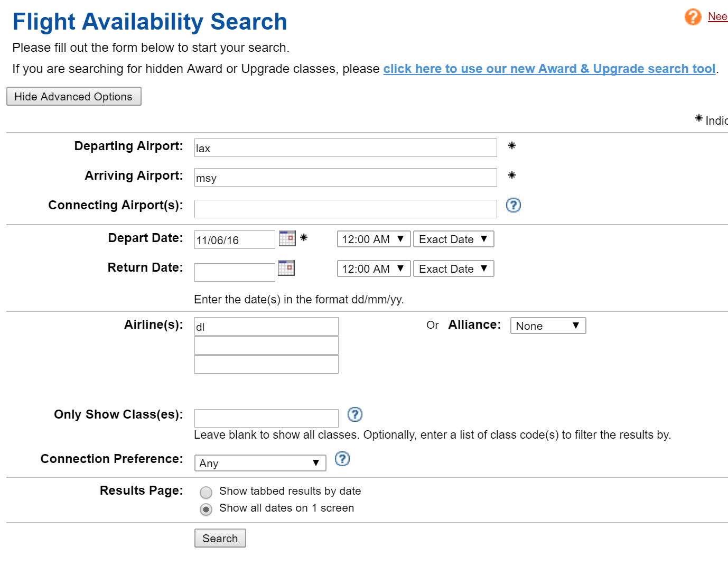This screenshot has width=728, height=565.
Task: Click the Departing Airport input field
Action: coord(345,148)
